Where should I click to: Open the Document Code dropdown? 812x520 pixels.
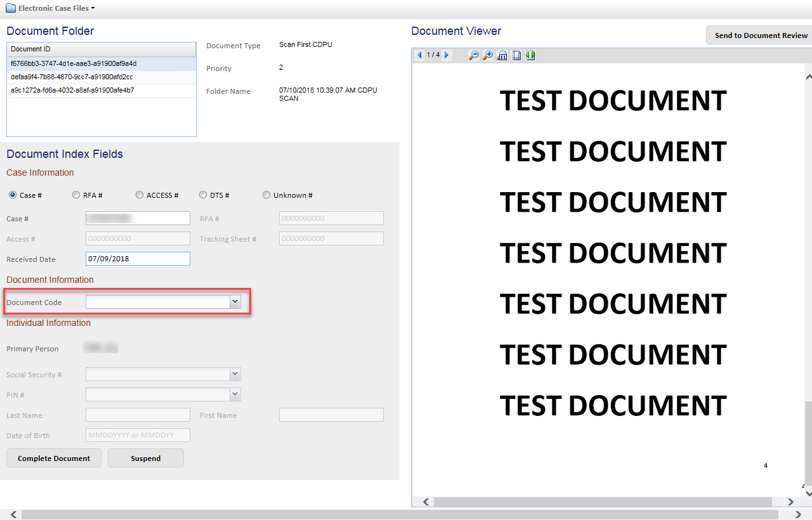pos(235,302)
